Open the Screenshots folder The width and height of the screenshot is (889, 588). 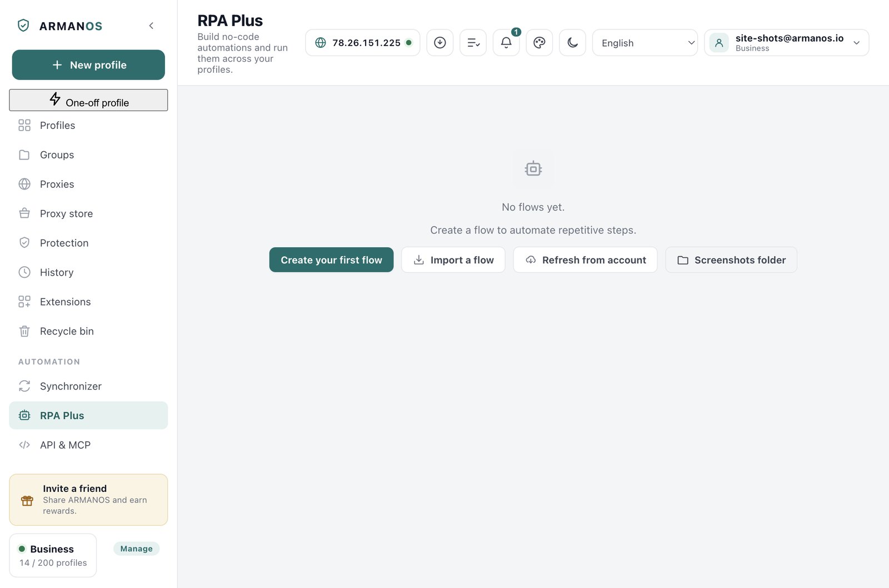[731, 260]
